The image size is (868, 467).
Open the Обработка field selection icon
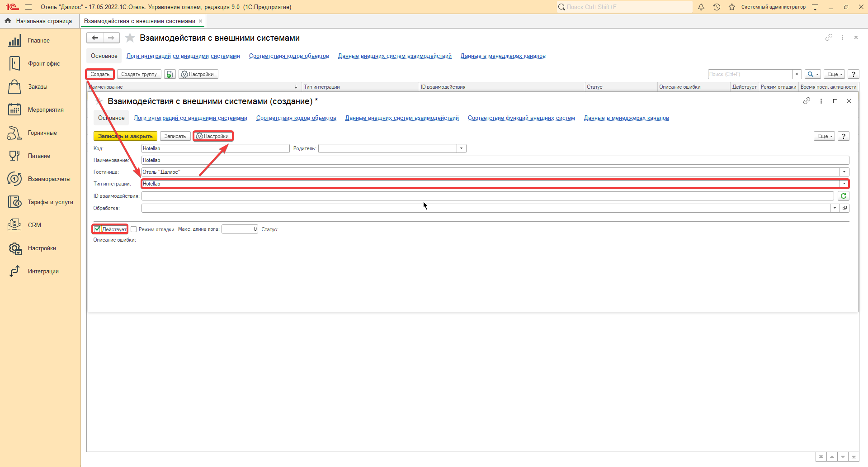click(844, 208)
